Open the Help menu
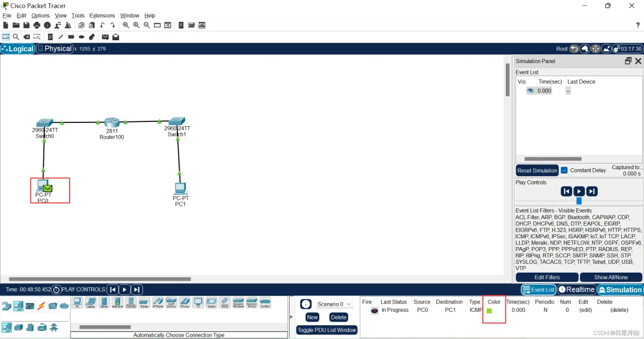The image size is (644, 339). point(150,16)
